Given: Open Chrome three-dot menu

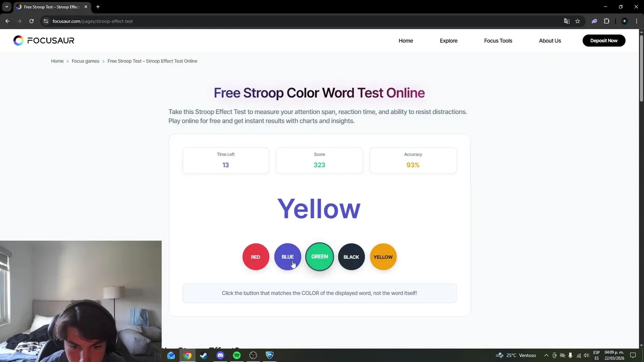Looking at the screenshot, I should [636, 21].
